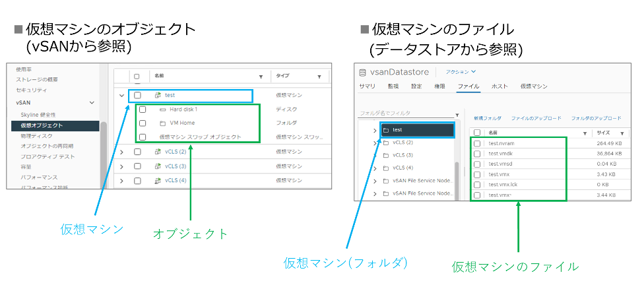
Task: Click the 名前 column filter icon in virtual objects table
Action: (261, 77)
